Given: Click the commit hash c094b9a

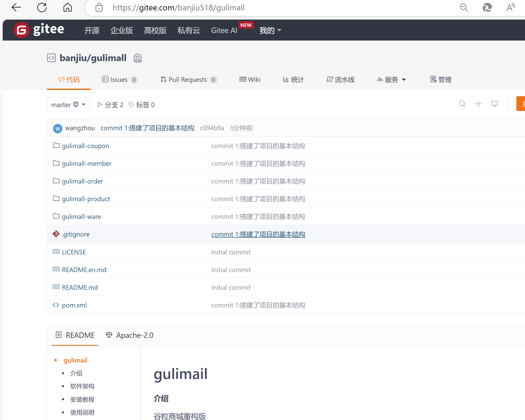Looking at the screenshot, I should 212,128.
